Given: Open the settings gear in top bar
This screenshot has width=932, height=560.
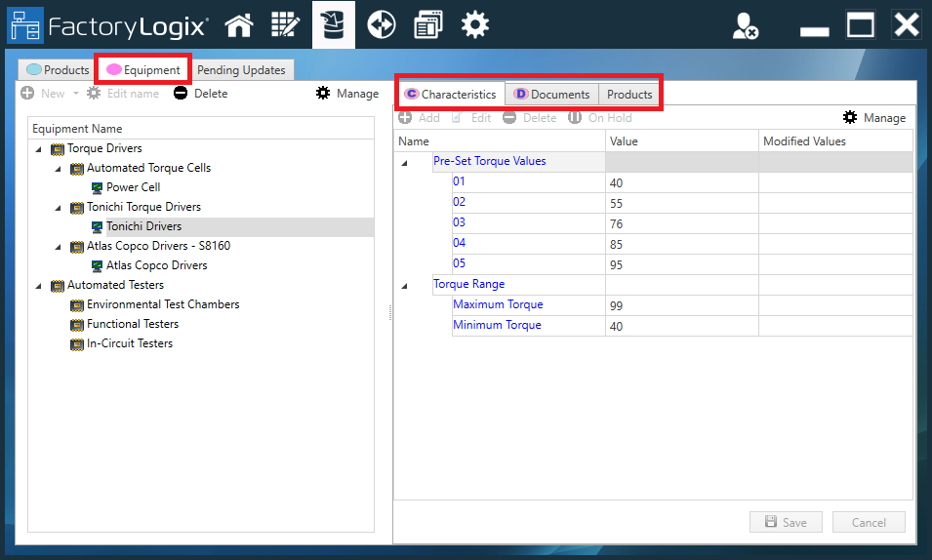Looking at the screenshot, I should pyautogui.click(x=475, y=25).
